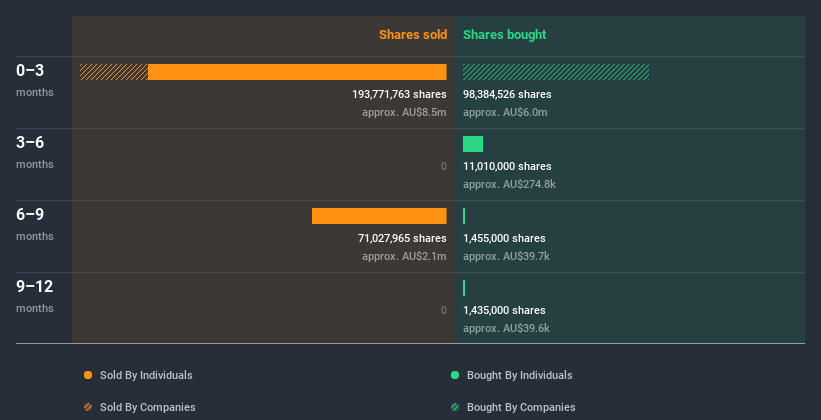This screenshot has width=821, height=420.
Task: Click the striped Bought By Companies legend icon
Action: point(455,407)
